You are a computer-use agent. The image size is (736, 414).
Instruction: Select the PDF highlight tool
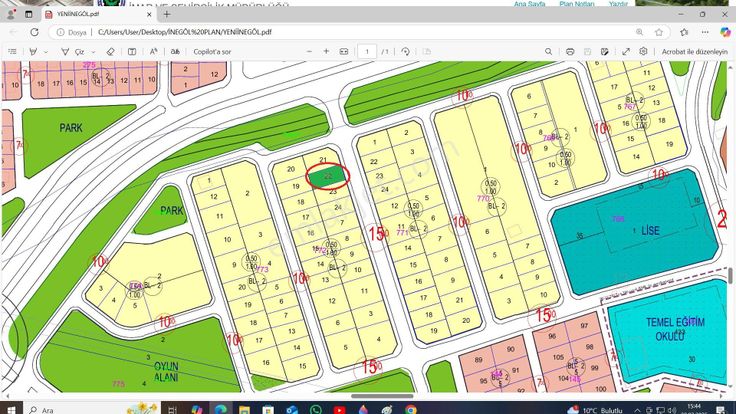tap(33, 52)
